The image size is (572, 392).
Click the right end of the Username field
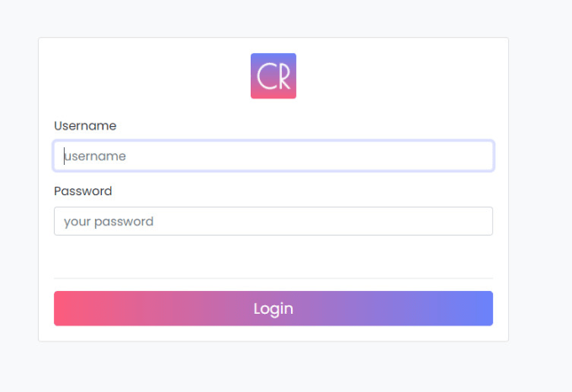coord(479,156)
